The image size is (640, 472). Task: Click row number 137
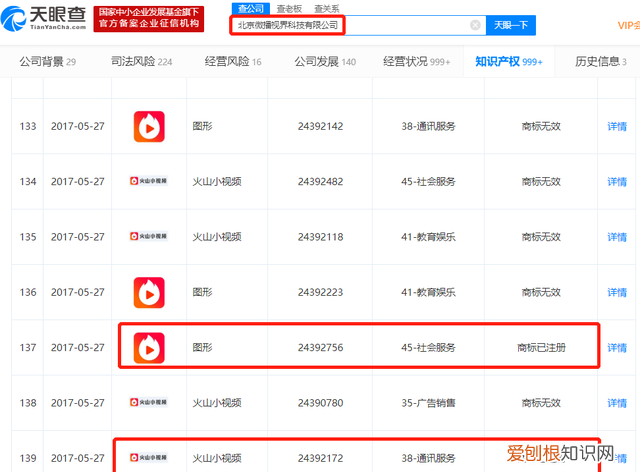28,348
